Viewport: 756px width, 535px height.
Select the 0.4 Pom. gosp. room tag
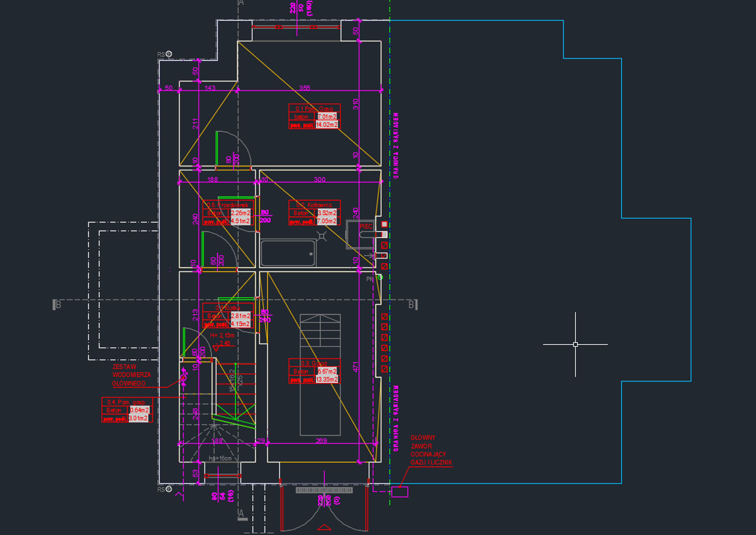[x=126, y=402]
